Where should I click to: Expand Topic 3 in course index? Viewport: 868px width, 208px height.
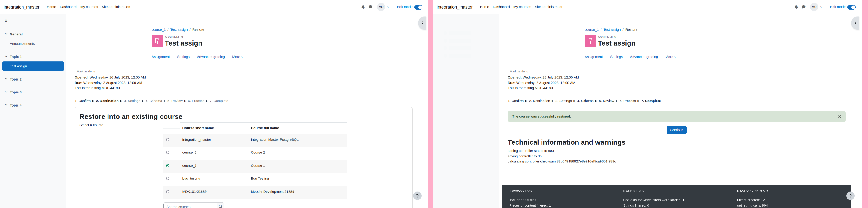(x=6, y=92)
